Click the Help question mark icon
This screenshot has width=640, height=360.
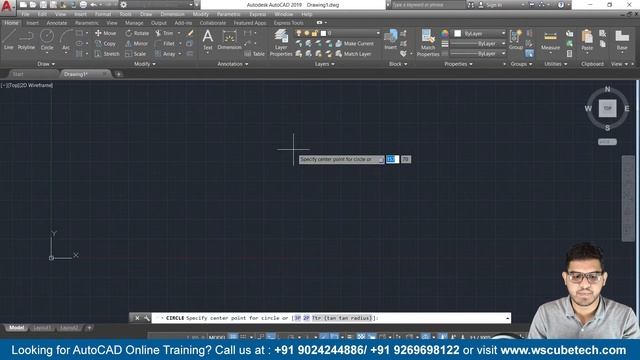pyautogui.click(x=561, y=5)
